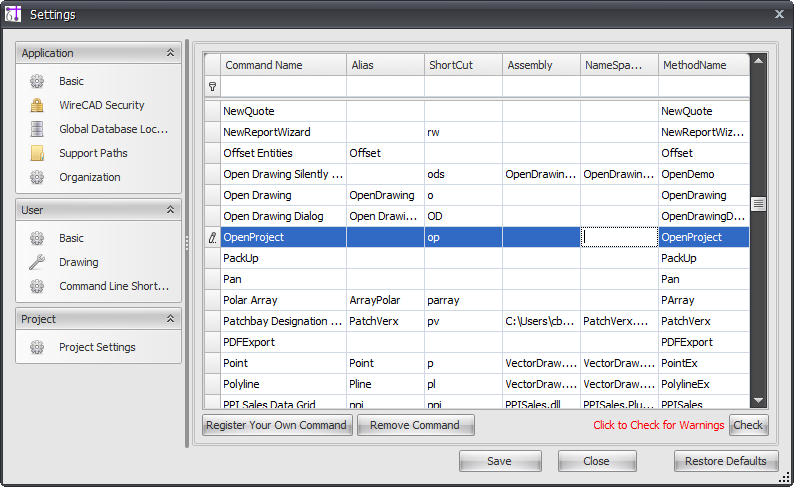Click the Global Database Location server icon
This screenshot has height=487, width=794.
pyautogui.click(x=37, y=129)
